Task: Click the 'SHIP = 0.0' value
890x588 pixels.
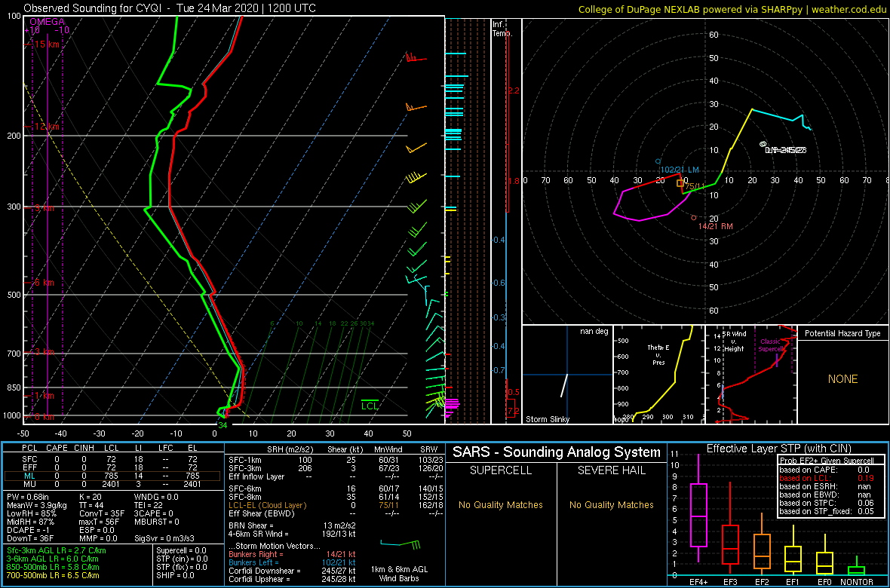Action: pyautogui.click(x=177, y=577)
